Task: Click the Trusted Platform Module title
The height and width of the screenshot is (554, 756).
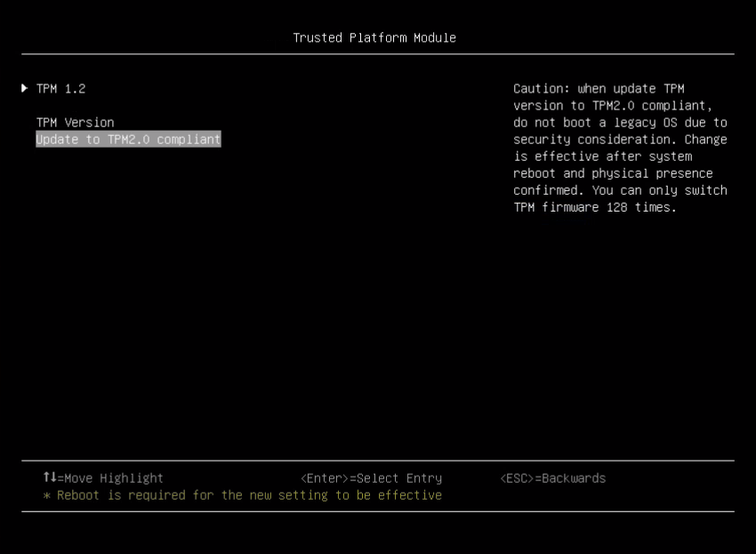Action: click(x=374, y=37)
